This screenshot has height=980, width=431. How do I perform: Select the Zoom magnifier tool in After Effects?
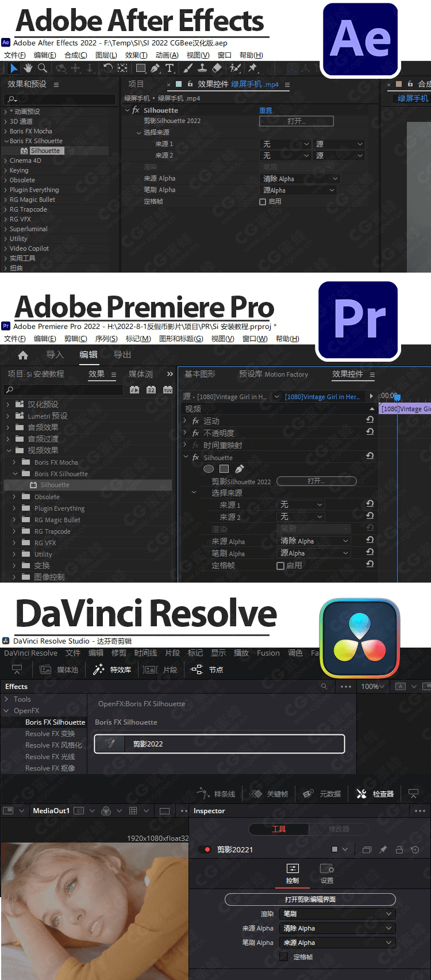point(43,68)
